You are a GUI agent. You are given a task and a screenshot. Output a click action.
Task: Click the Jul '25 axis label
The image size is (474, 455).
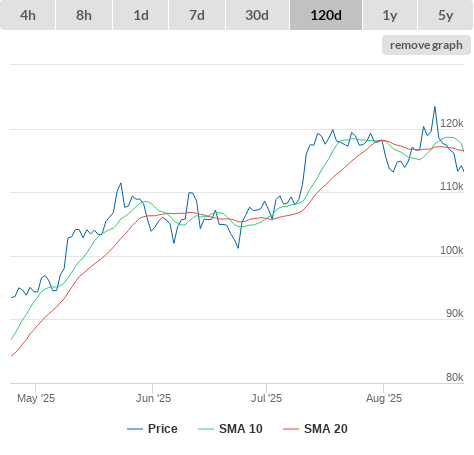click(266, 398)
